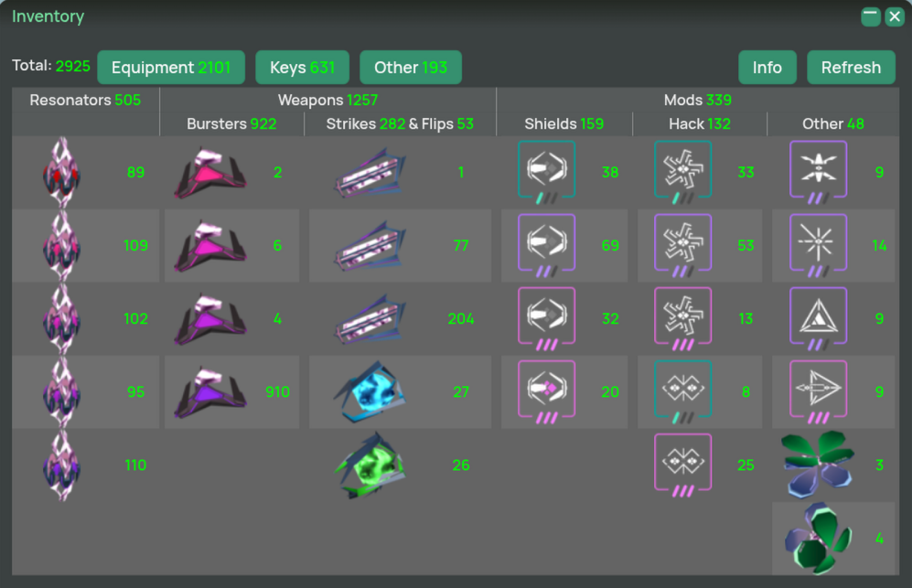Click the Bursters 922 column header
The width and height of the screenshot is (912, 588).
click(231, 123)
